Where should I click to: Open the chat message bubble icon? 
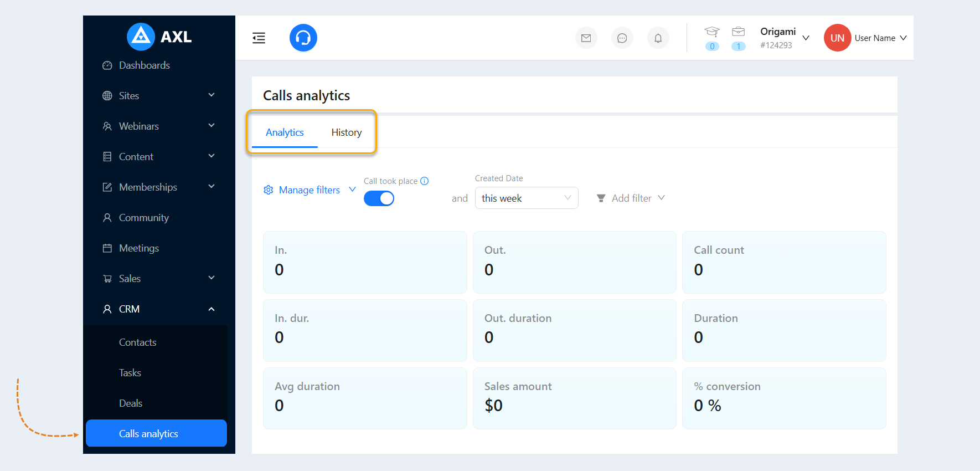pyautogui.click(x=622, y=38)
